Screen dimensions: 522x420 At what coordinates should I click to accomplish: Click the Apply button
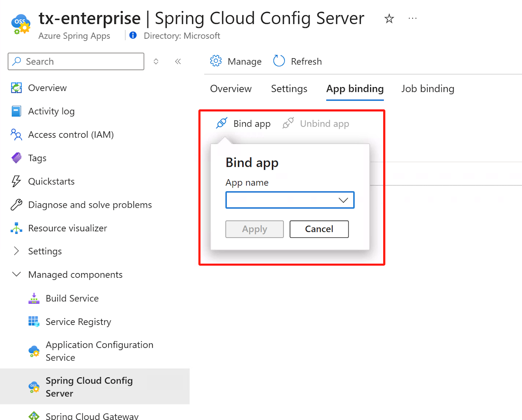(254, 229)
